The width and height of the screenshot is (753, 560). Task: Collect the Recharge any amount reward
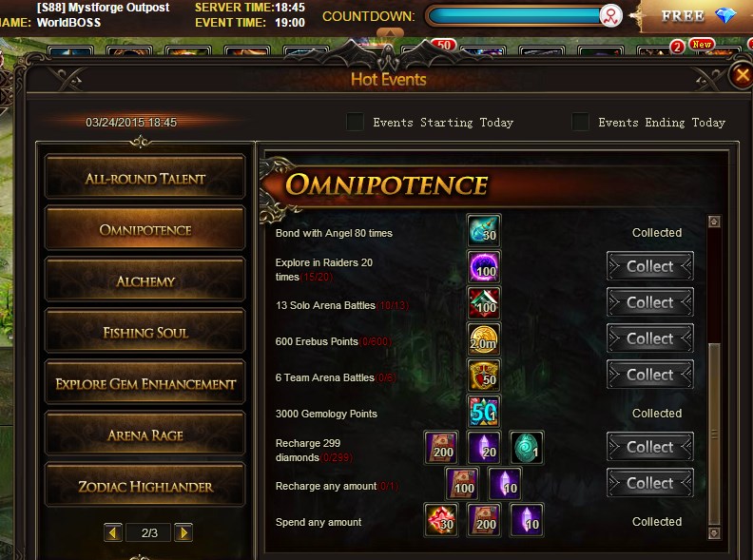pyautogui.click(x=649, y=483)
